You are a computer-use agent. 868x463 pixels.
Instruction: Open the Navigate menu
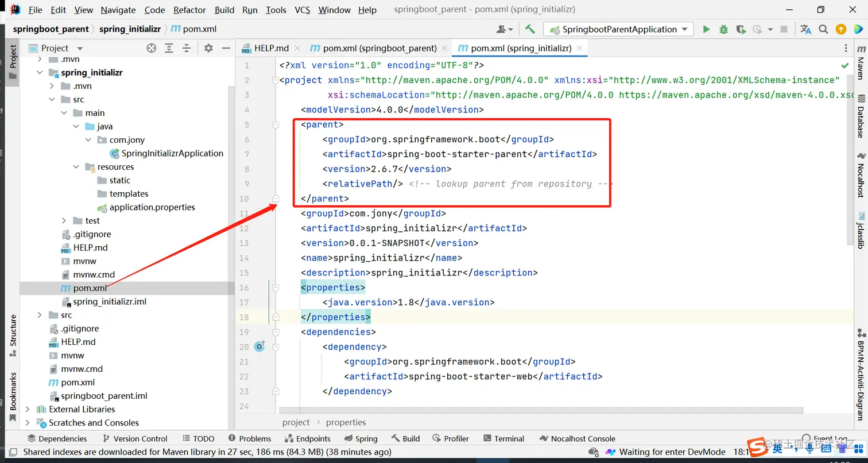pyautogui.click(x=119, y=10)
